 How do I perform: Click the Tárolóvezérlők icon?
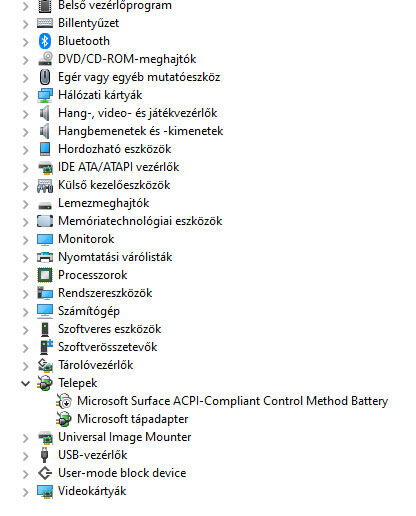click(x=45, y=365)
